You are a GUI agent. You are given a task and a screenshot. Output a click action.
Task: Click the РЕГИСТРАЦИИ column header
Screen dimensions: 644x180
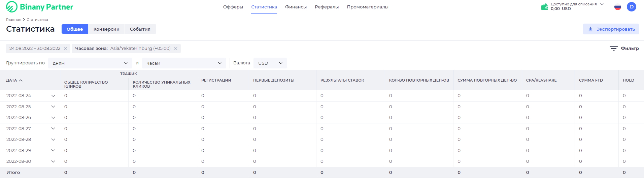coord(216,80)
